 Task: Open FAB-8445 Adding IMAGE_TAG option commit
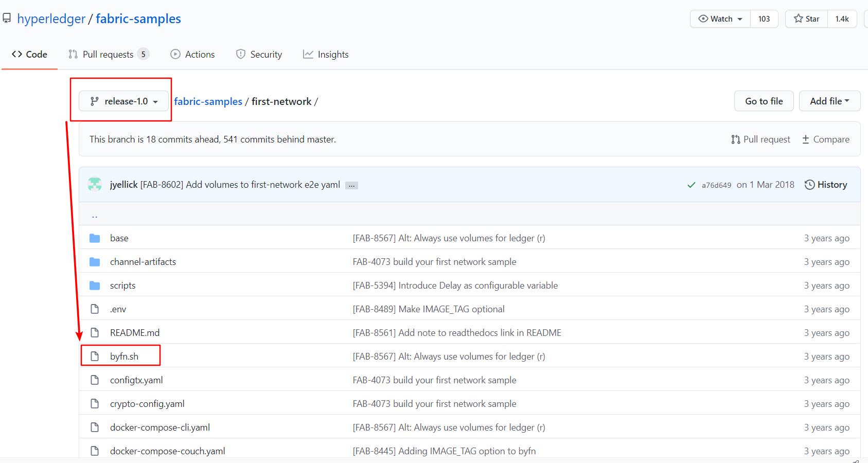pos(444,451)
